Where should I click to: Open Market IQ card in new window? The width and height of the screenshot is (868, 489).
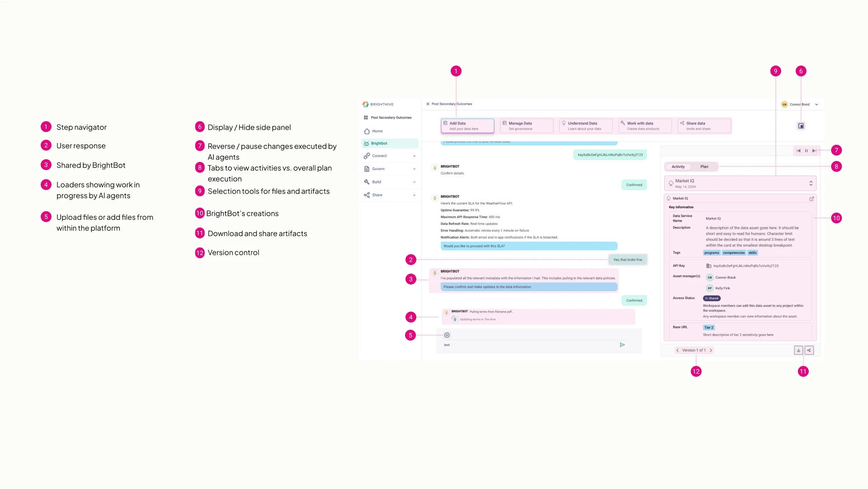811,199
